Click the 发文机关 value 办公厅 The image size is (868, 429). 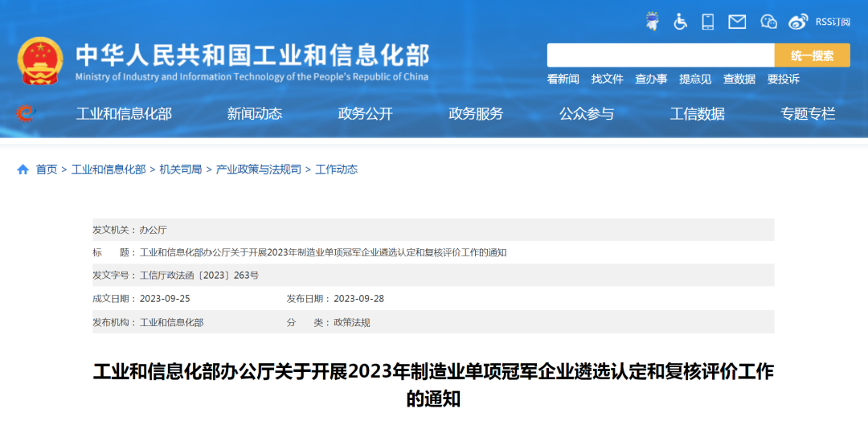tap(154, 230)
